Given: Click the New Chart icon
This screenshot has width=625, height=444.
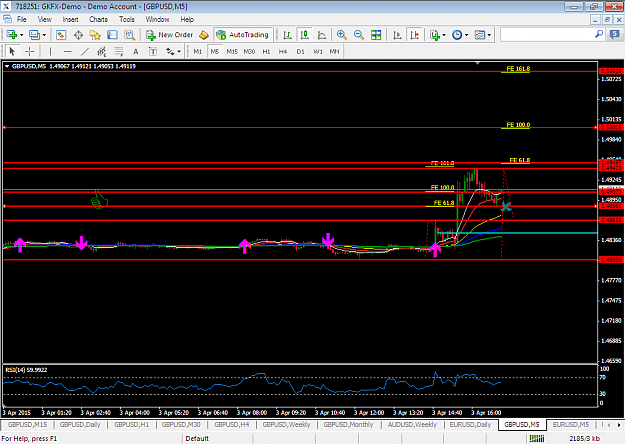Looking at the screenshot, I should pos(12,35).
